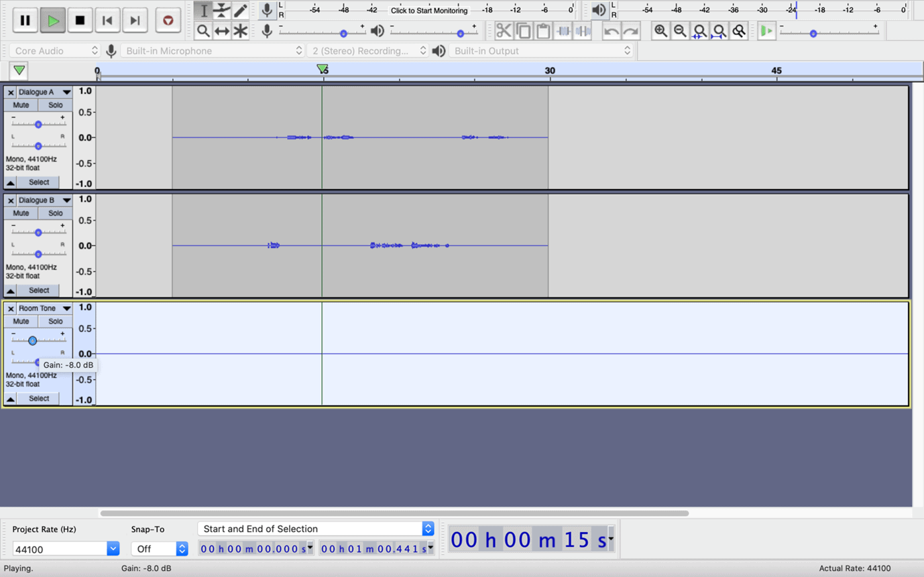Skip to End of track

135,21
